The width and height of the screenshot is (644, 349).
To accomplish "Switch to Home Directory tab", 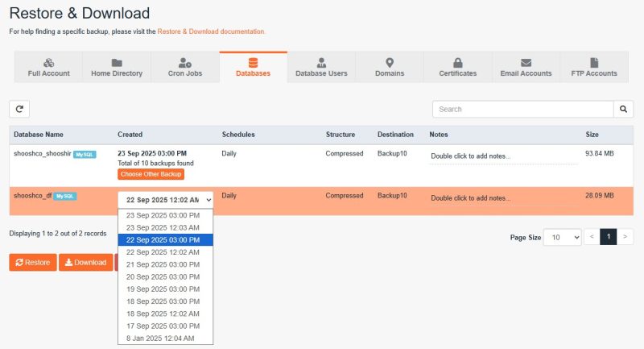I will pyautogui.click(x=117, y=67).
